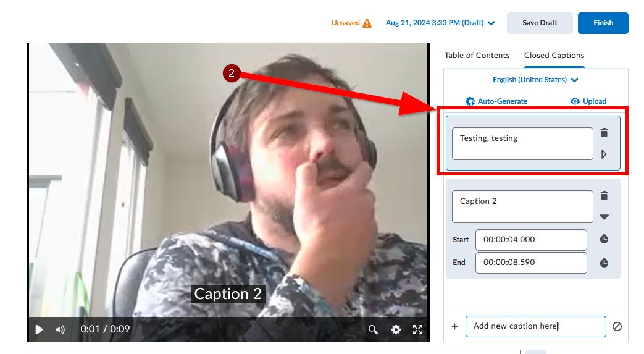Edit the 'Caption 2' caption text
The height and width of the screenshot is (354, 644).
point(522,206)
